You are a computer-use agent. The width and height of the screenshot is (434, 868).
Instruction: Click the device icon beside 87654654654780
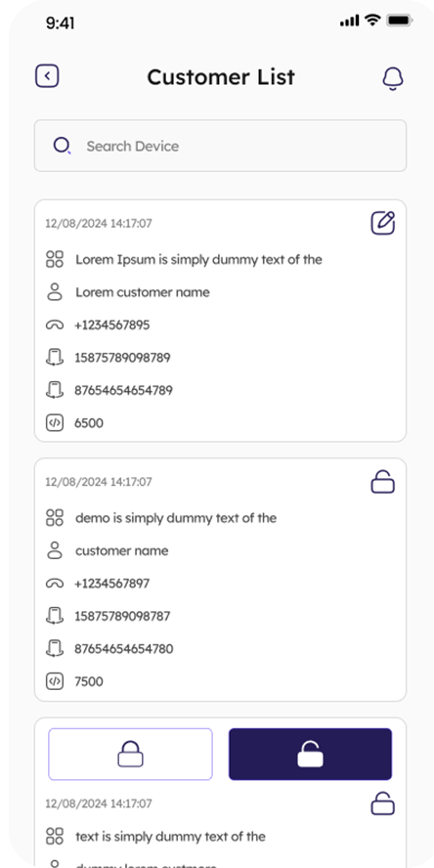(x=55, y=648)
